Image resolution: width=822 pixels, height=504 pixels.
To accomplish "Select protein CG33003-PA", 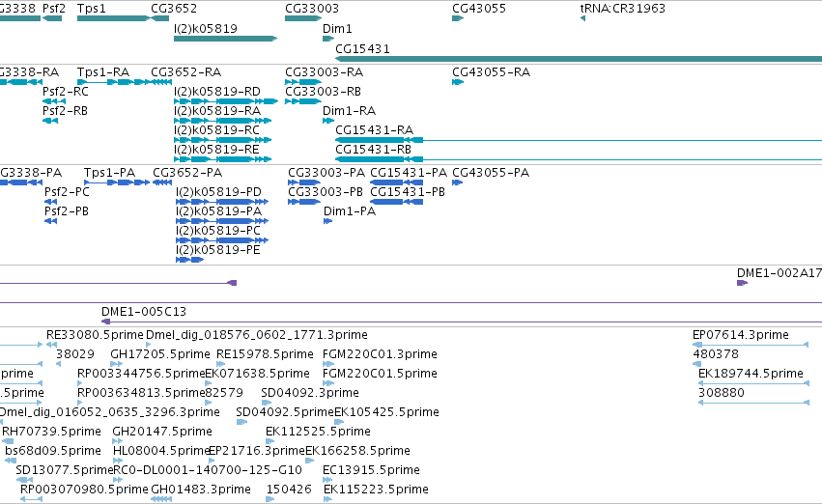I will [x=304, y=182].
